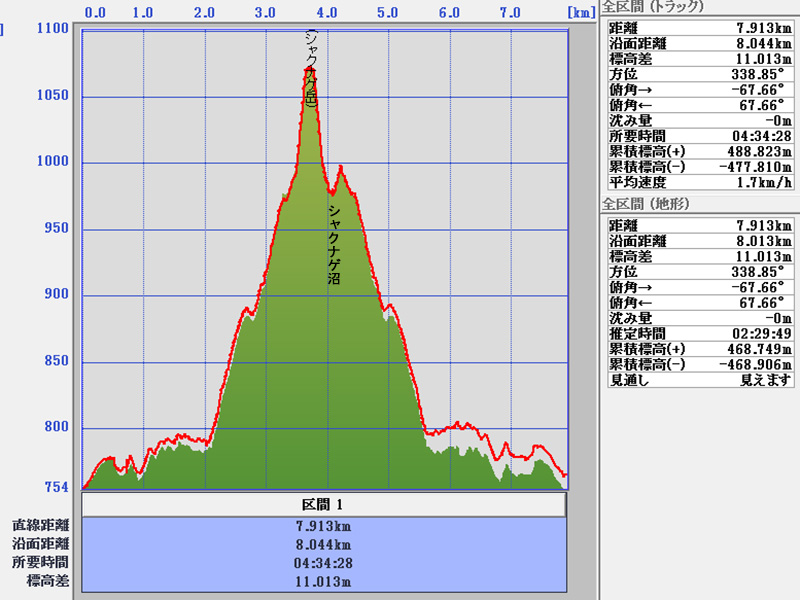This screenshot has height=600, width=800.
Task: Click the 区間 1 header button
Action: pos(323,505)
